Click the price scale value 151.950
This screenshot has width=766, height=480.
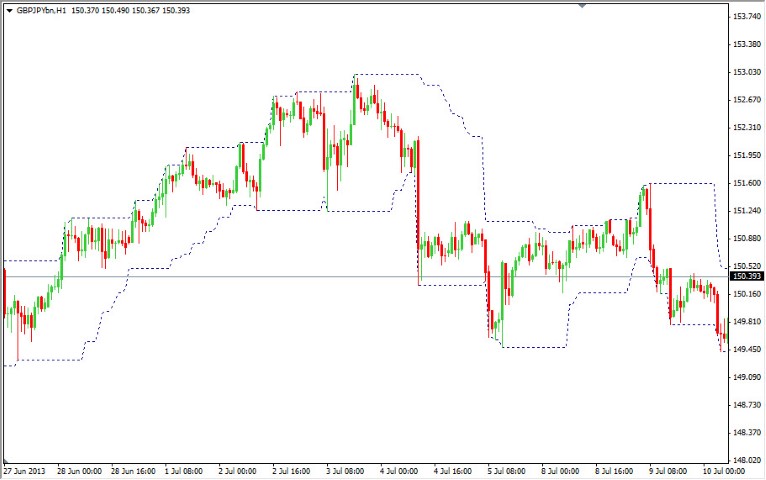pyautogui.click(x=747, y=155)
